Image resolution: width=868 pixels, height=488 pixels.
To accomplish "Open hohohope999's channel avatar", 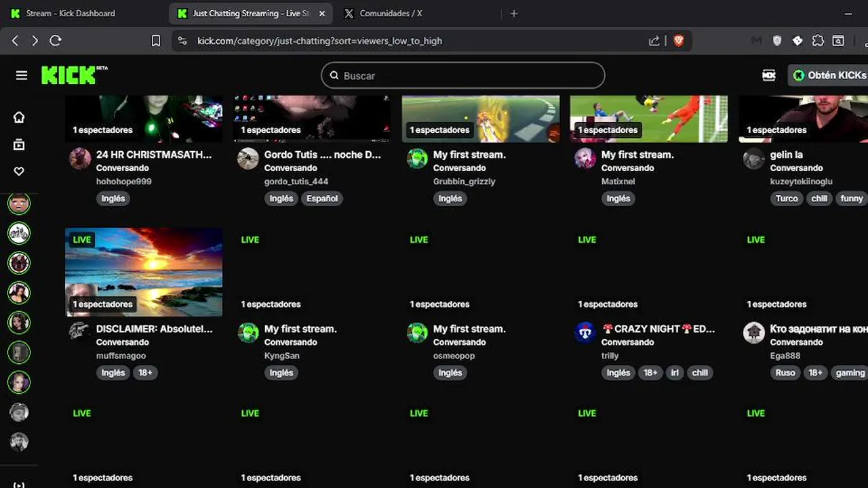I will click(x=80, y=159).
